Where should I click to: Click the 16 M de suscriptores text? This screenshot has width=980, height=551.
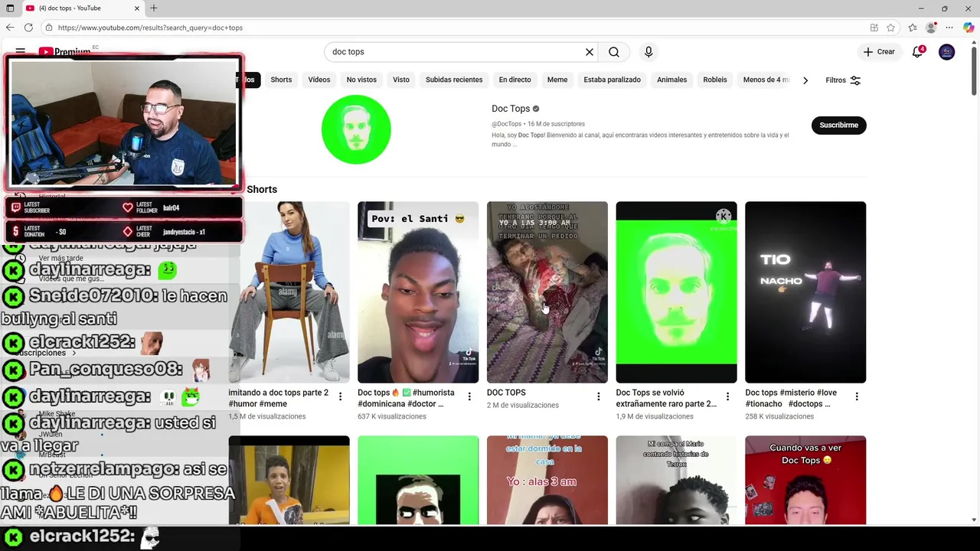(x=556, y=124)
